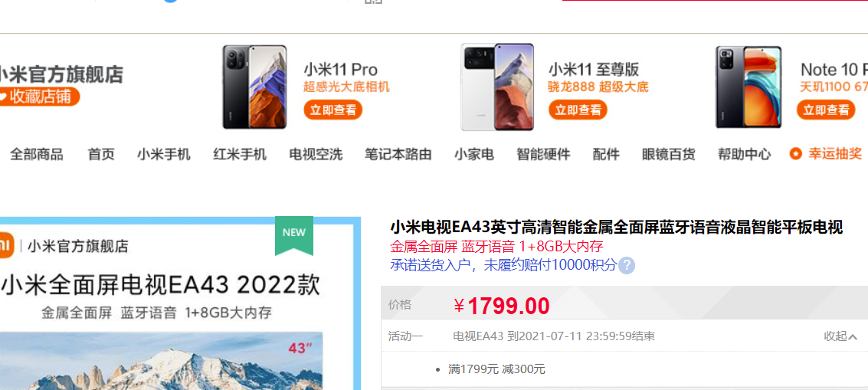Screen dimensions: 868x390
Task: Open the 帮助中心 link
Action: [744, 154]
